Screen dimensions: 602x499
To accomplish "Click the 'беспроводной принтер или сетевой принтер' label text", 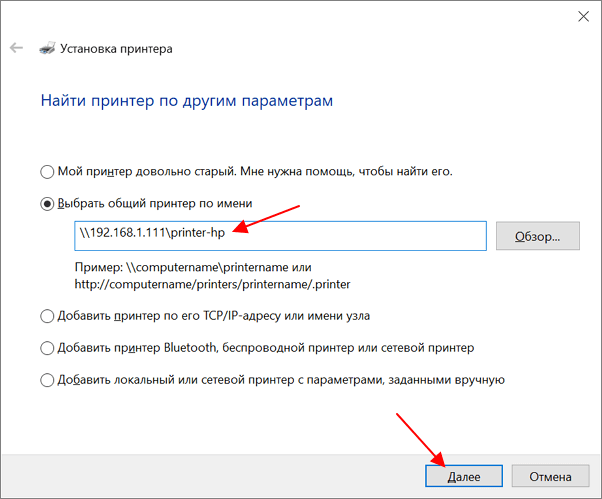I will [348, 348].
